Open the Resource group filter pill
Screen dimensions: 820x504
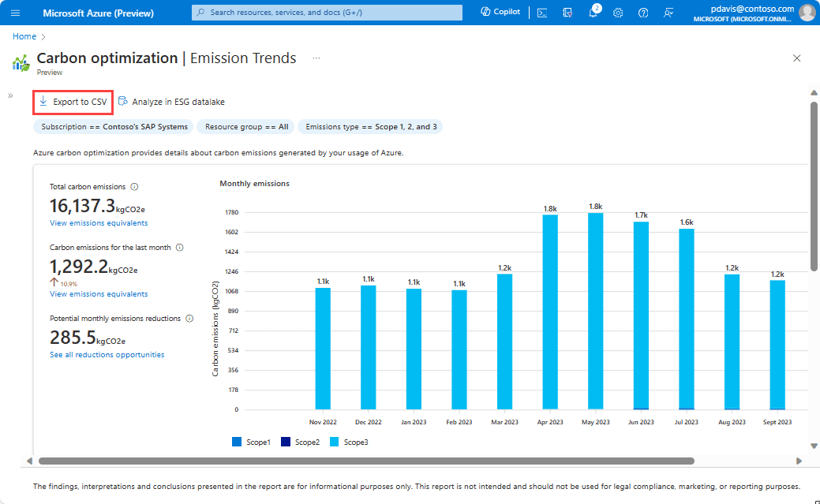tap(246, 126)
